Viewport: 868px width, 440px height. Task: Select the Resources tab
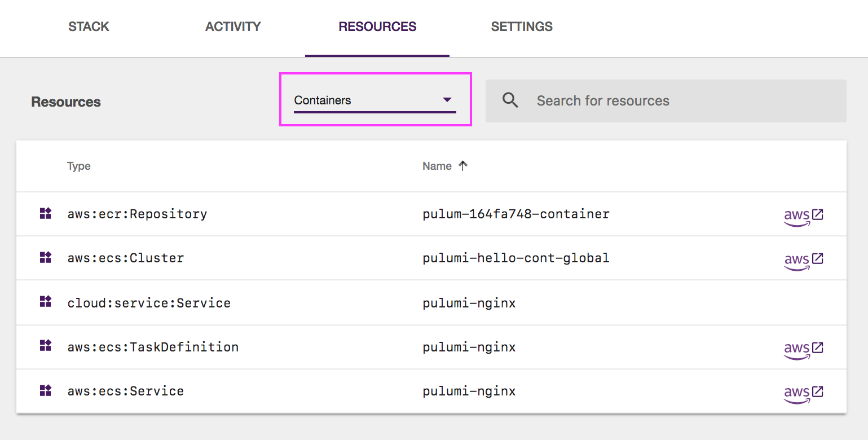[377, 27]
